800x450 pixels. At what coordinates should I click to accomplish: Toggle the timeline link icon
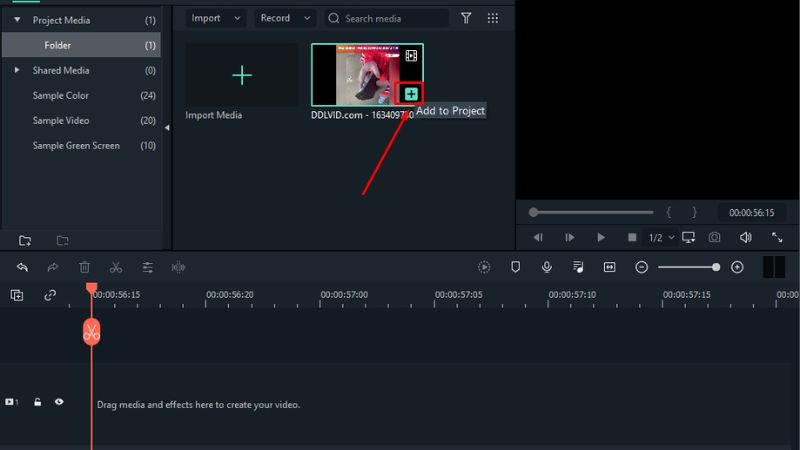click(50, 295)
